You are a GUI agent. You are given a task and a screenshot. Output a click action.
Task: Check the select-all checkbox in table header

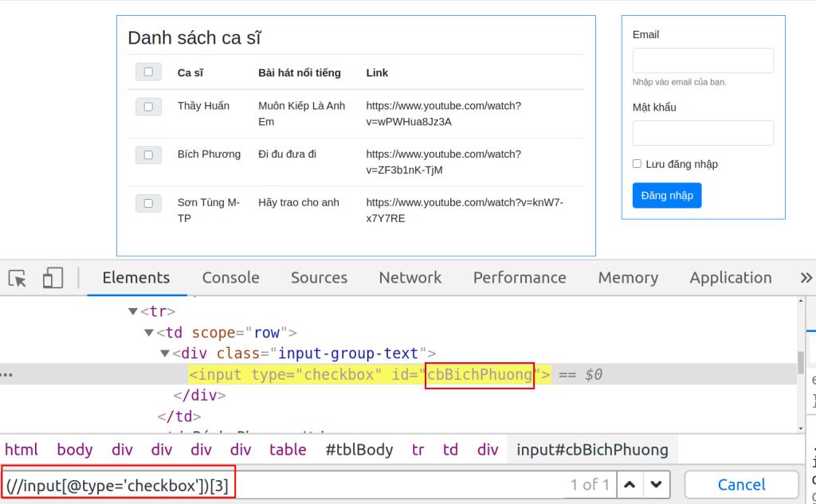coord(148,72)
